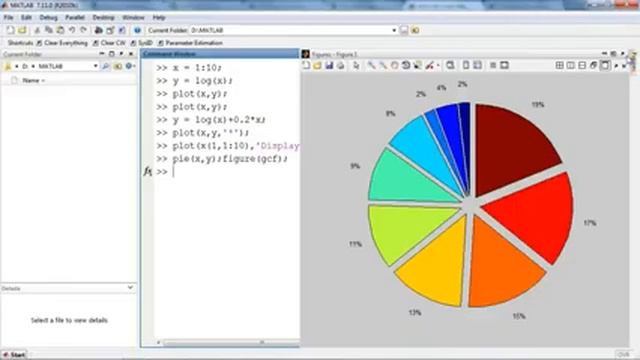
Task: Open a figure file from Figures toolbar
Action: [x=318, y=65]
